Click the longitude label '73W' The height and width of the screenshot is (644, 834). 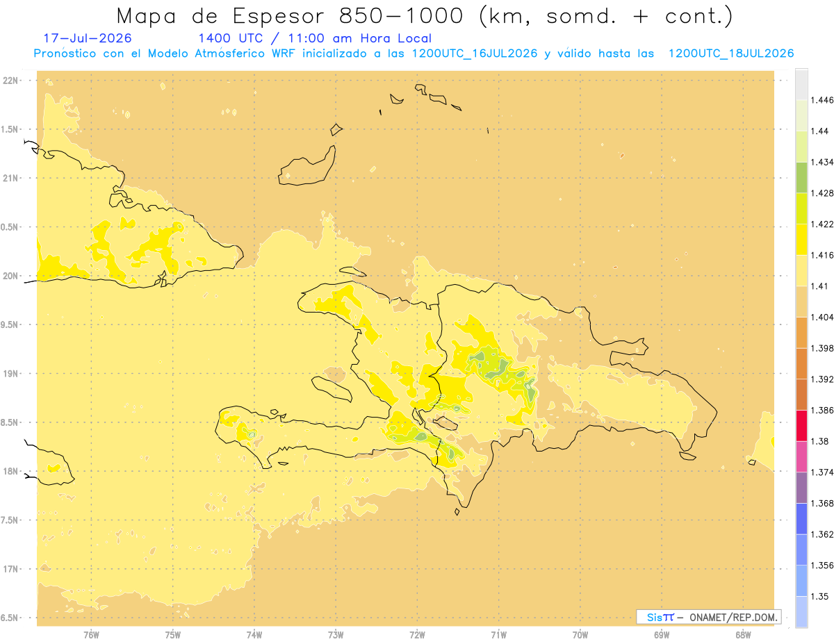tap(336, 634)
